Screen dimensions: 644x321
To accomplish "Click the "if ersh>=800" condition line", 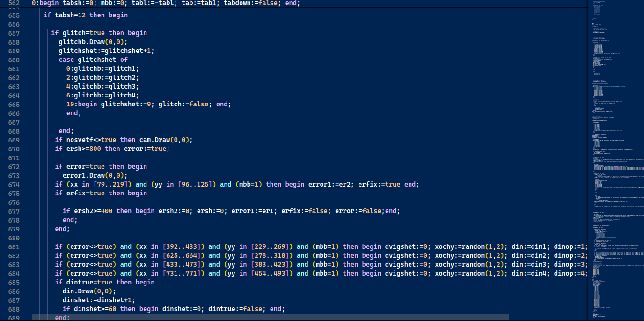I will [x=112, y=149].
